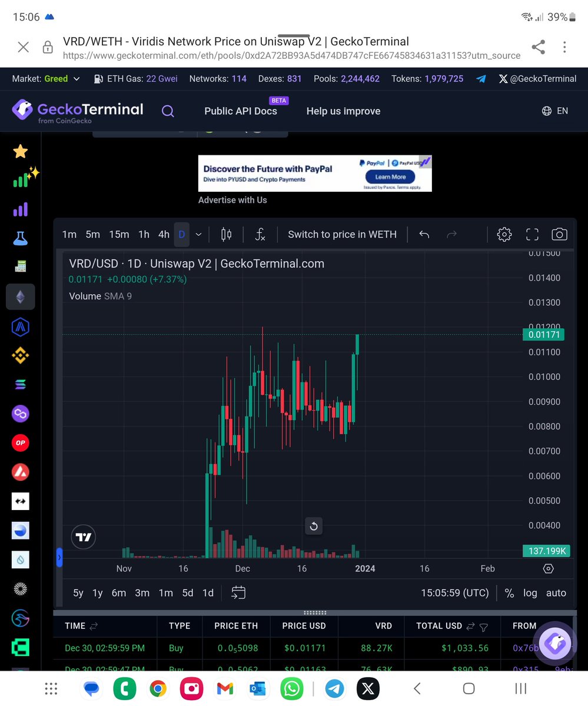Click the chart reset circular arrow button
The height and width of the screenshot is (706, 588).
point(314,526)
